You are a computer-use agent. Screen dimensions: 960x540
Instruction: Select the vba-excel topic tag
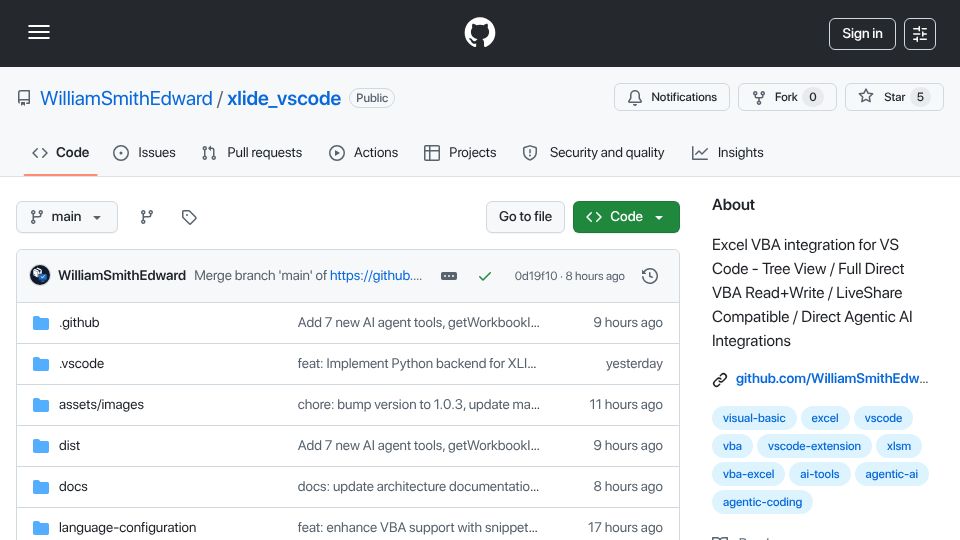coord(748,474)
